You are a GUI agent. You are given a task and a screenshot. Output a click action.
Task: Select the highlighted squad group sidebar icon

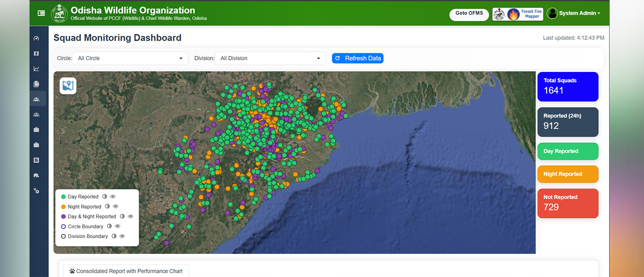coord(36,99)
